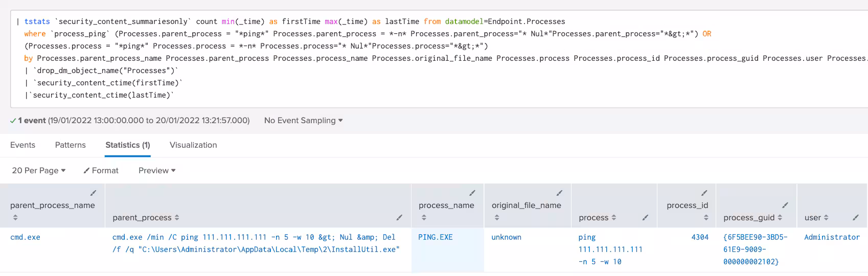Open the No Event Sampling dropdown
Viewport: 868px width, 276px height.
pyautogui.click(x=303, y=121)
